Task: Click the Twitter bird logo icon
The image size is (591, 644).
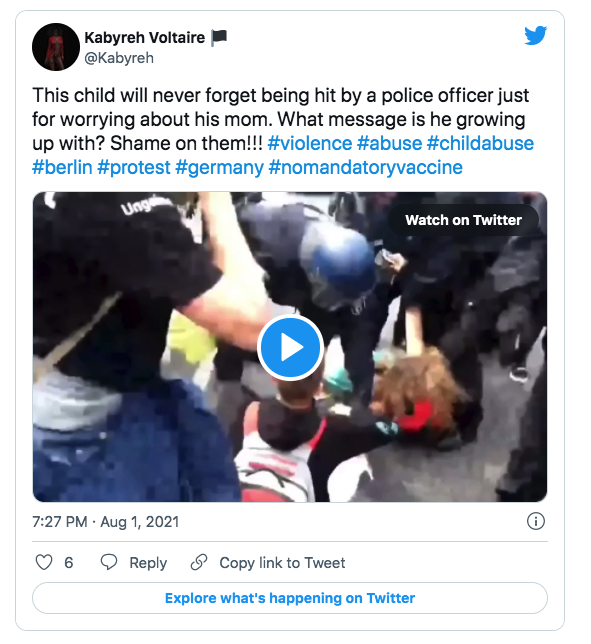Action: click(536, 35)
